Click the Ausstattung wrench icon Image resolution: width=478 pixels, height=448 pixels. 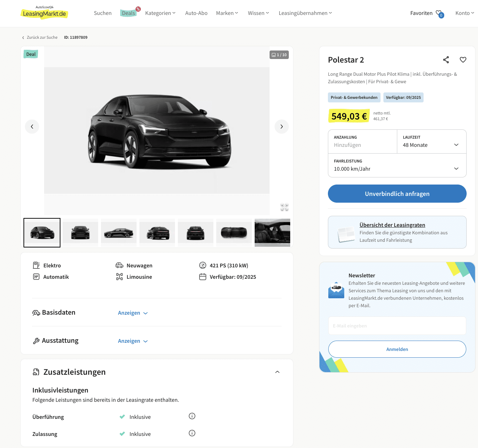pos(36,341)
